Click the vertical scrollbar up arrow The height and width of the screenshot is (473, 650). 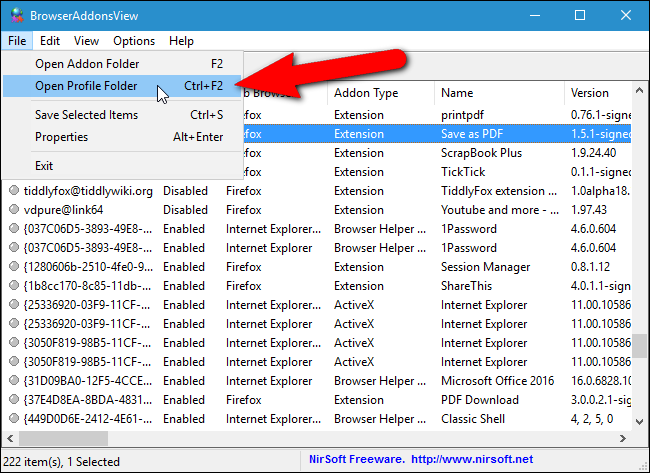click(x=639, y=90)
